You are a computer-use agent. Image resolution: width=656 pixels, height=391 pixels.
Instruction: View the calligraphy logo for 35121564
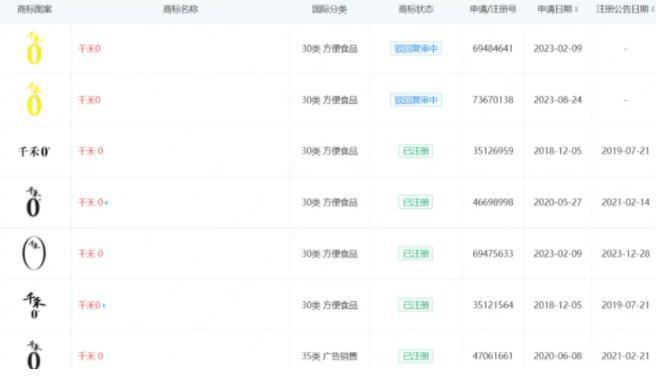[34, 305]
